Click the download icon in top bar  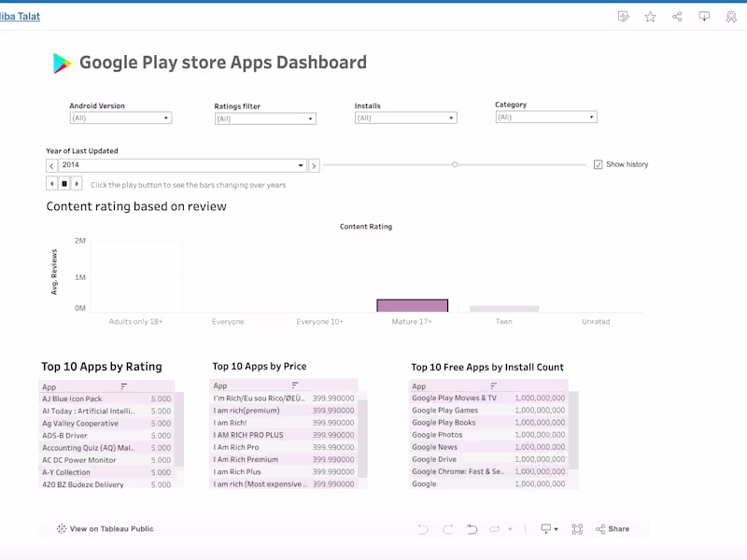click(x=704, y=17)
